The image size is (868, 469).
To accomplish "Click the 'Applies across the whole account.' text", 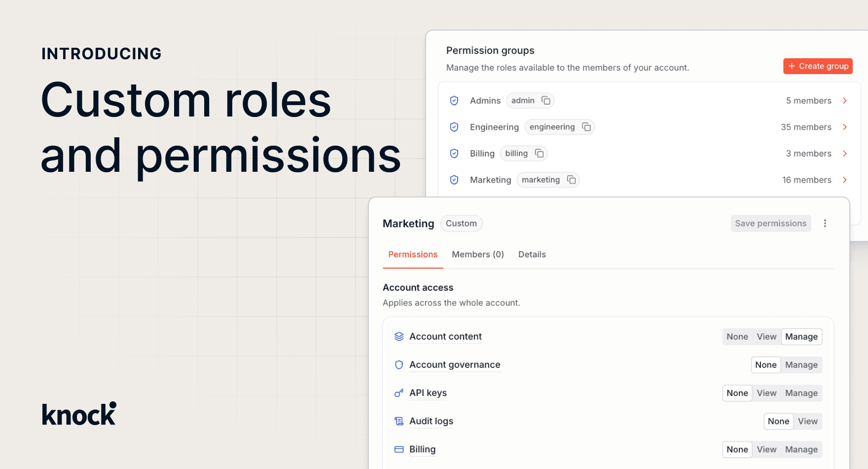I will pyautogui.click(x=451, y=303).
